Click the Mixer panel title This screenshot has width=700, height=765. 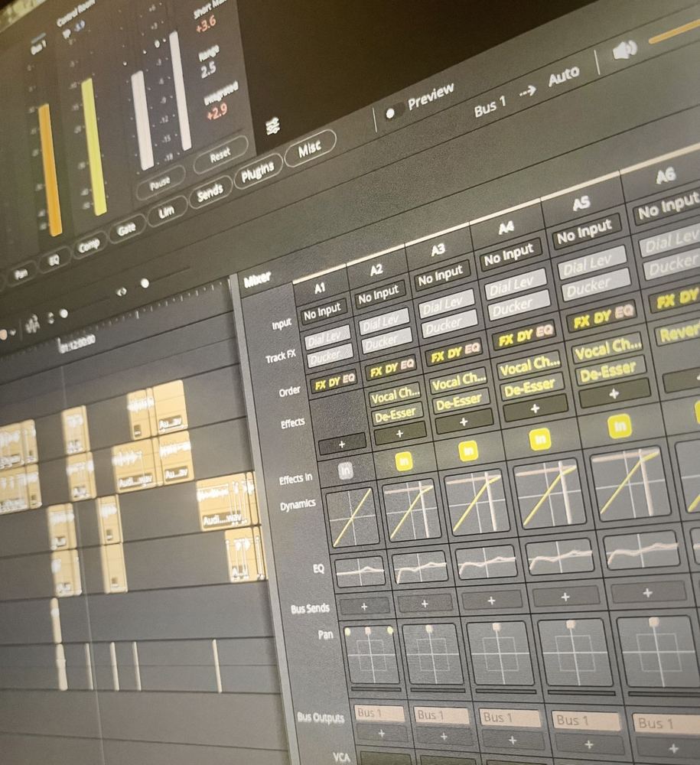257,279
